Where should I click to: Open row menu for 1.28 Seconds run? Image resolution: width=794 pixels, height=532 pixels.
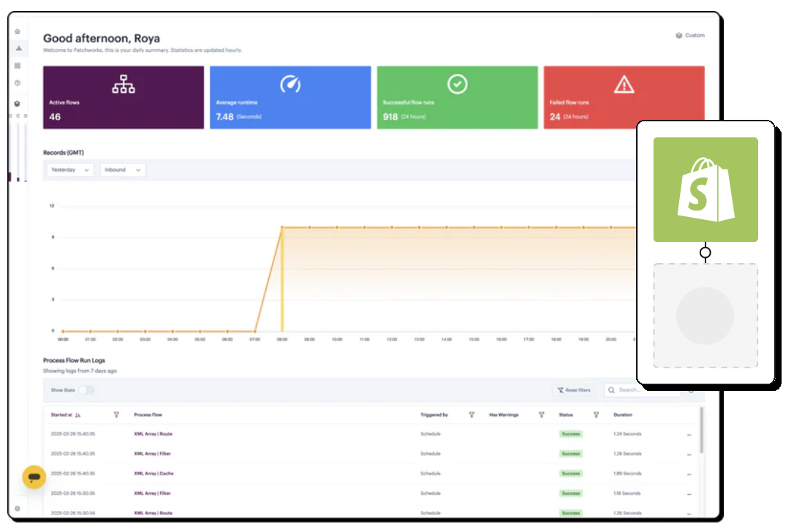[689, 455]
